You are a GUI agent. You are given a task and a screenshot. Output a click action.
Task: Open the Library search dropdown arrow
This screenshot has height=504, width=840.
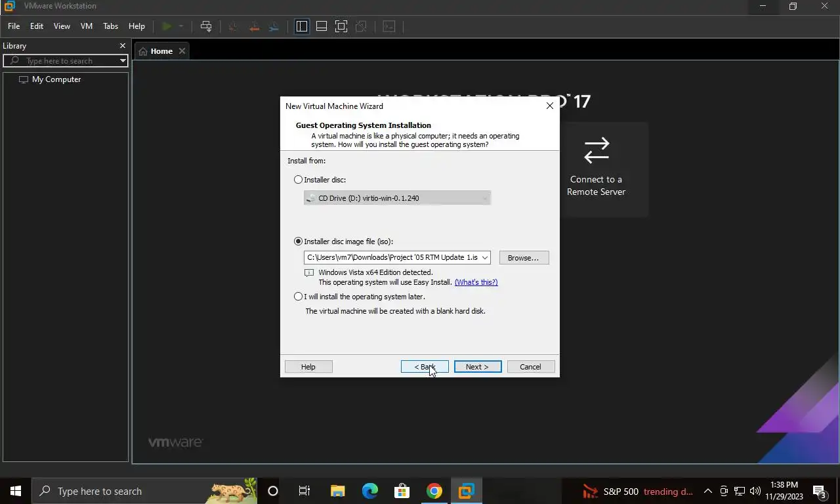click(x=123, y=61)
